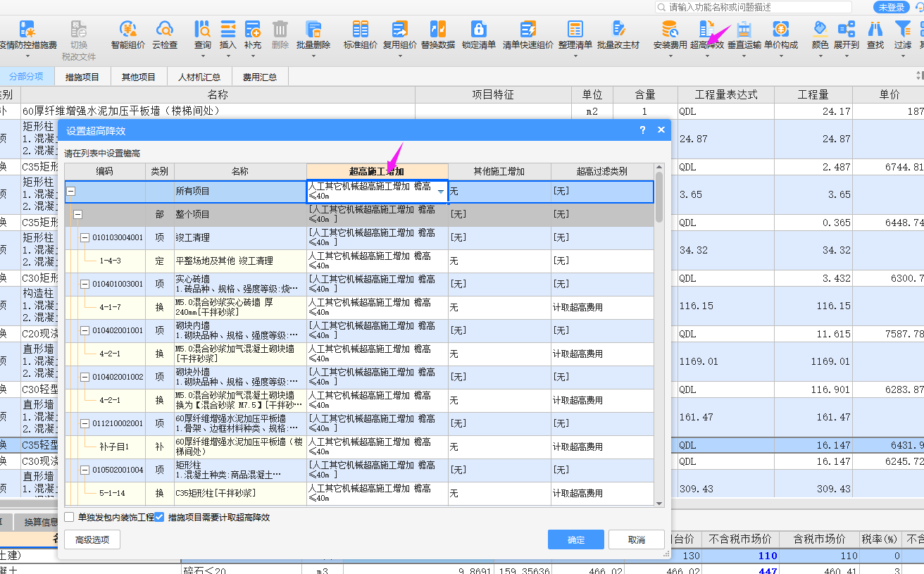The image size is (924, 574).
Task: Click the dialog vertical scrollbar thumb
Action: [x=659, y=198]
